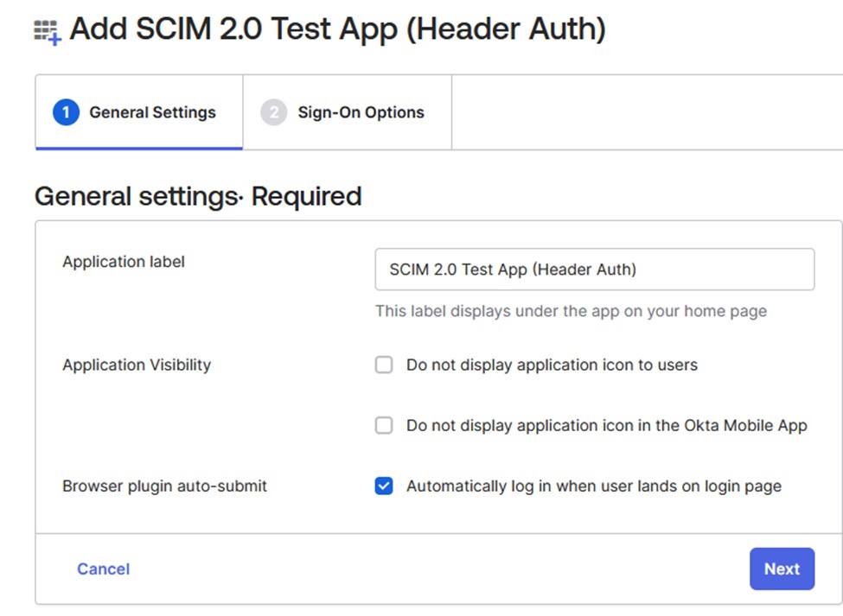Viewport: 843px width, 616px height.
Task: Click the label 'Automatically log in when user lands on login page'
Action: (x=593, y=486)
